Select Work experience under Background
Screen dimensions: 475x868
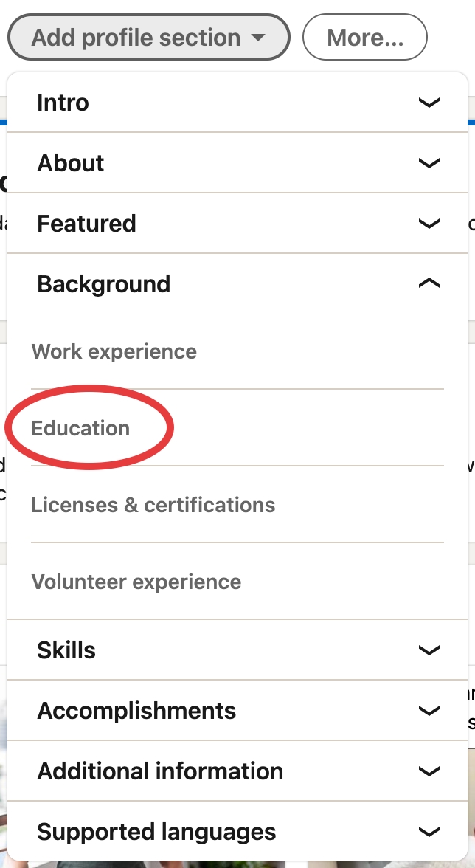pyautogui.click(x=114, y=351)
